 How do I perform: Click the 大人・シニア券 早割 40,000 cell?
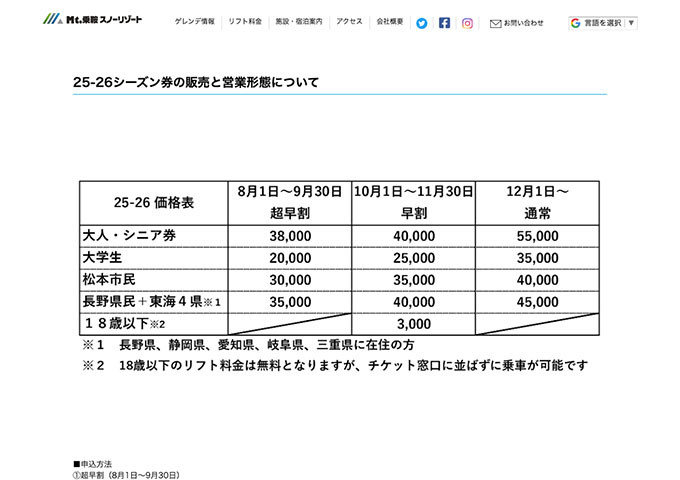413,236
